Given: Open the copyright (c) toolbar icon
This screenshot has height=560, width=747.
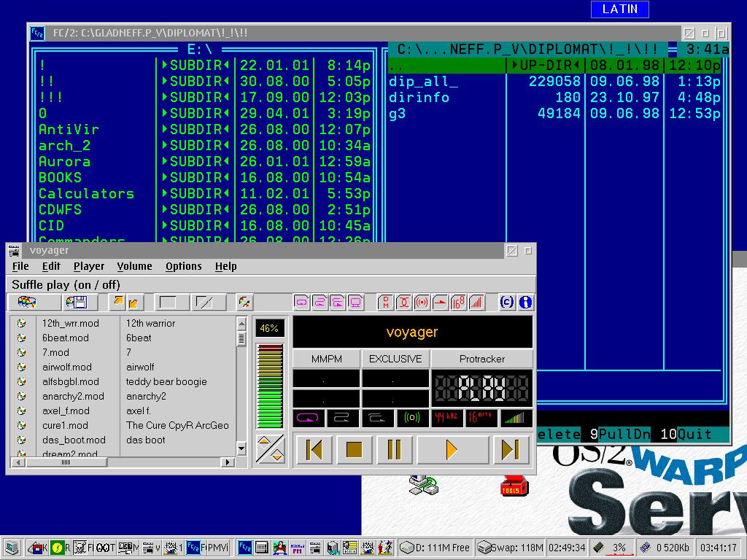Looking at the screenshot, I should (x=507, y=303).
